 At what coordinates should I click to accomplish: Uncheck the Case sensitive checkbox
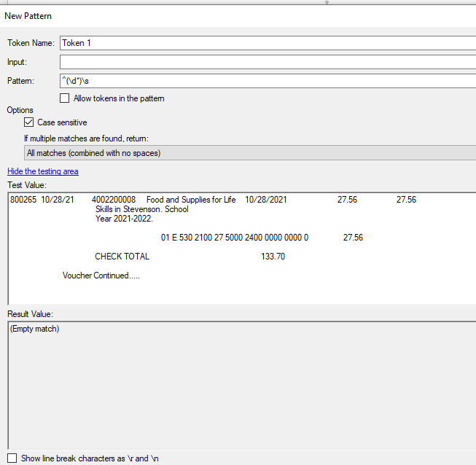coord(29,122)
